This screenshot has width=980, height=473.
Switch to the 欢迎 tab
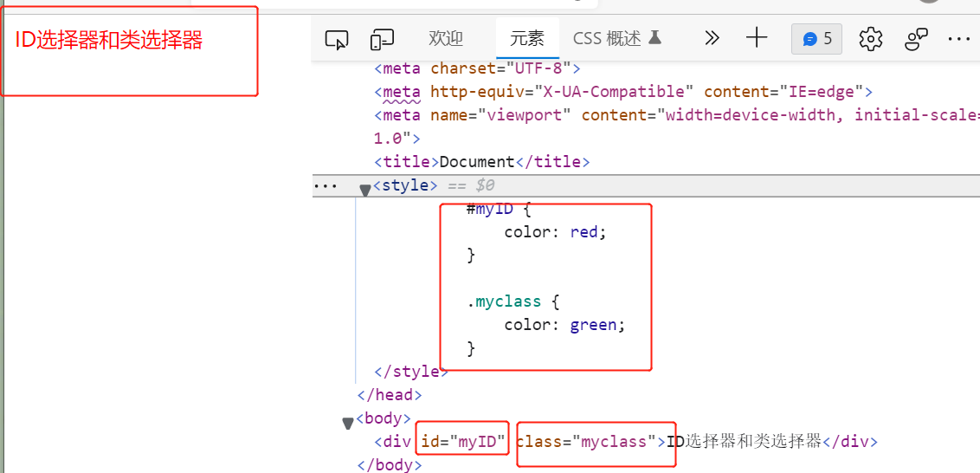click(446, 39)
